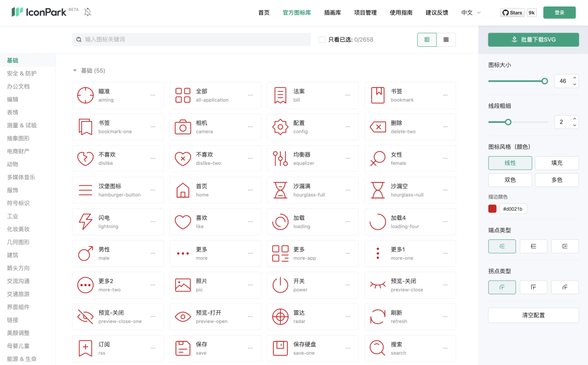The height and width of the screenshot is (365, 588).
Task: Click the 清空配置 button
Action: 533,315
